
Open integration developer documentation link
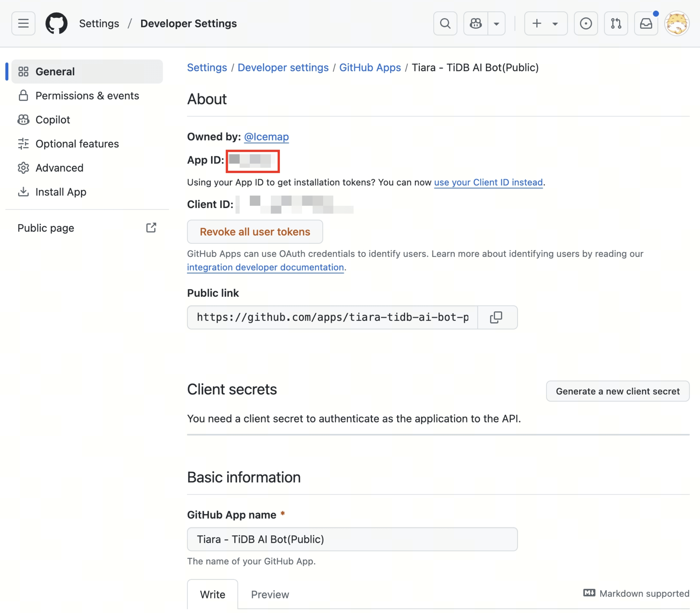click(x=265, y=267)
